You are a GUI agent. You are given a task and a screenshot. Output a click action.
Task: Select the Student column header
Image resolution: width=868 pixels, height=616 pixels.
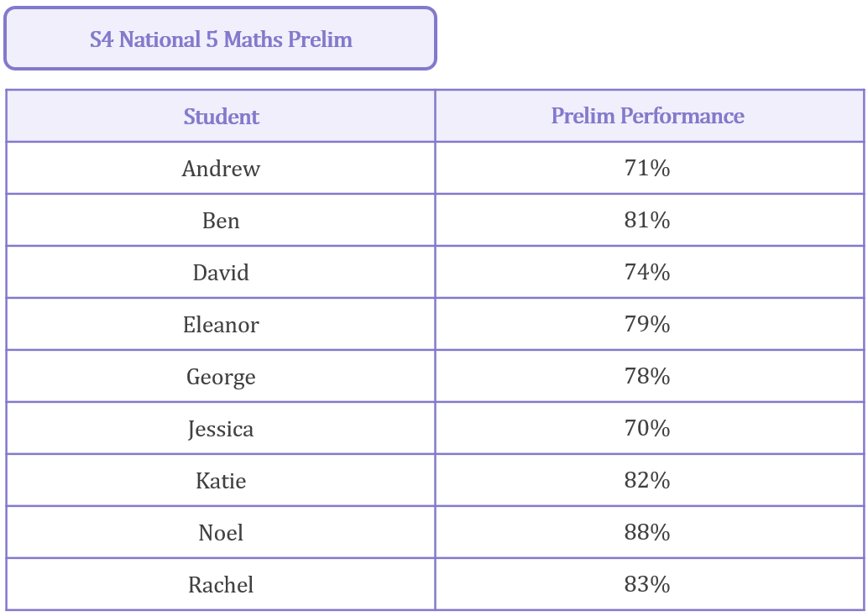coord(221,117)
